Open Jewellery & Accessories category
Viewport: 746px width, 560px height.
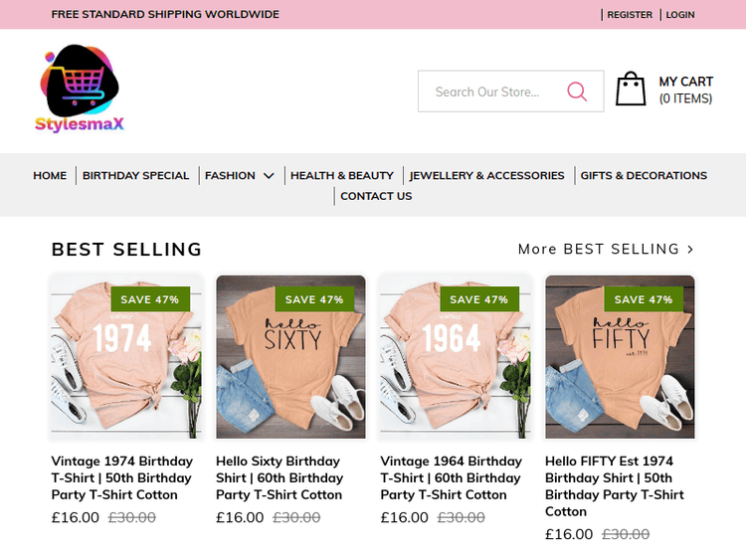[486, 175]
